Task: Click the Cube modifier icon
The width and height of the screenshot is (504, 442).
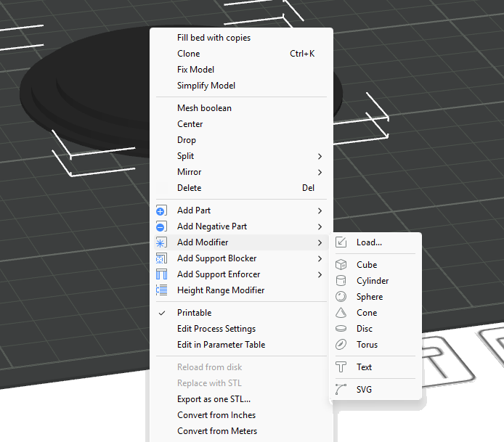Action: 341,265
